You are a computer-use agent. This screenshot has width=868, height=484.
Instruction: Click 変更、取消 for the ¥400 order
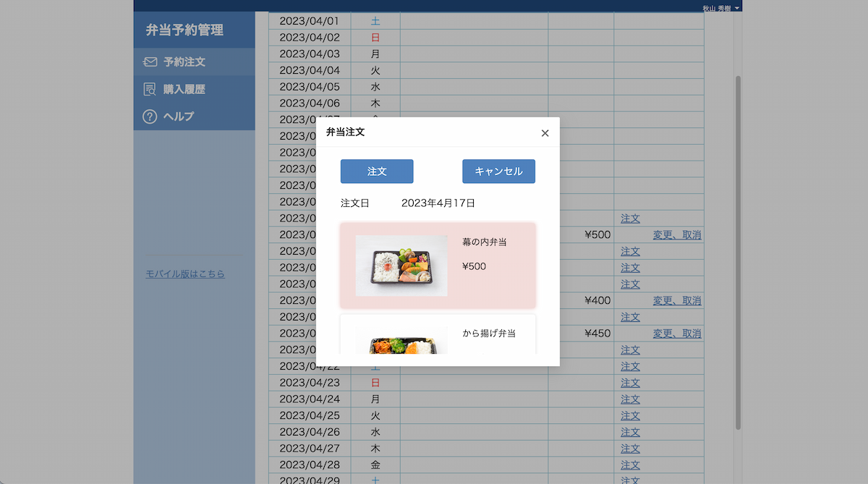click(x=678, y=300)
